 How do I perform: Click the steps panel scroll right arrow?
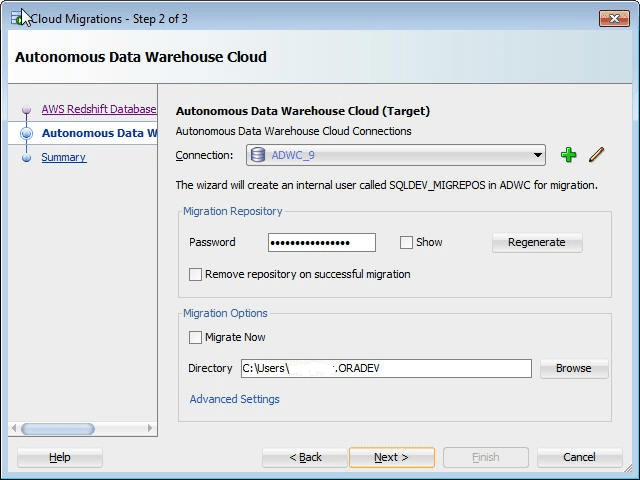(150, 429)
